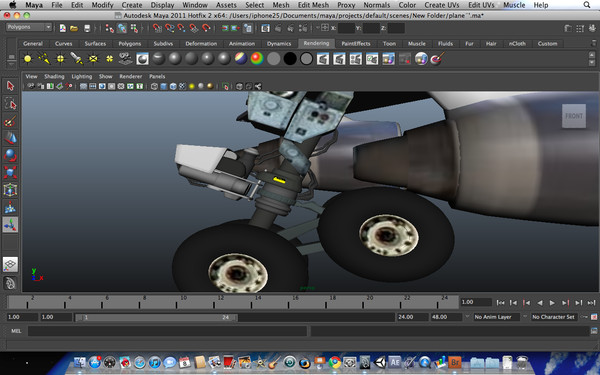This screenshot has width=600, height=375.
Task: Play the animation backward
Action: (x=540, y=303)
